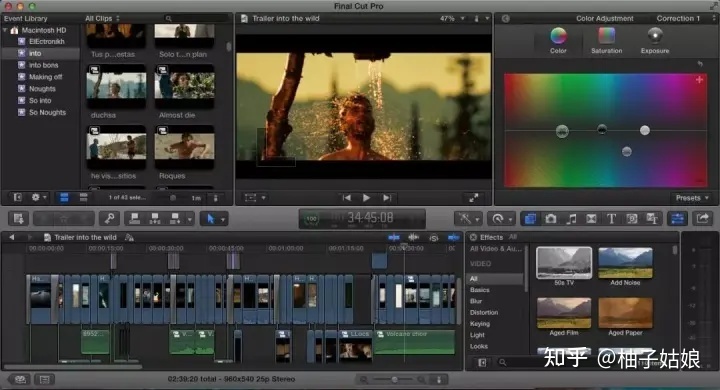Open the Music and Sound browser icon
This screenshot has width=720, height=390.
pyautogui.click(x=571, y=219)
